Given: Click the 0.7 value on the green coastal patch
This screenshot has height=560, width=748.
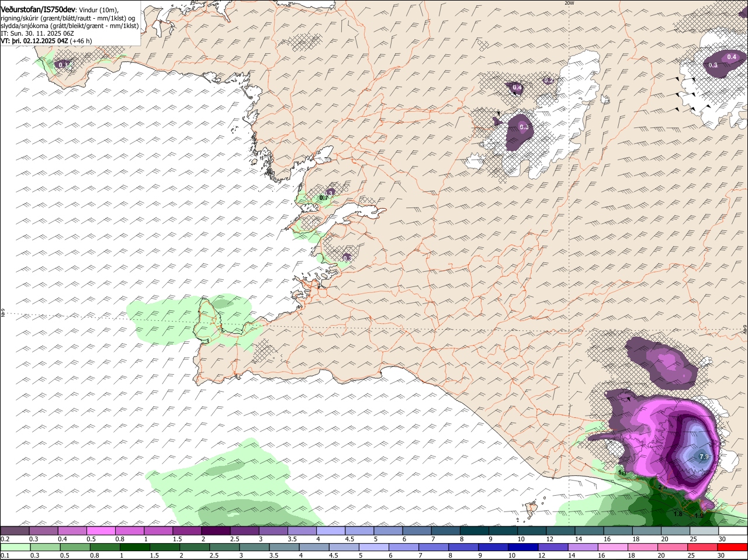Looking at the screenshot, I should pos(325,198).
